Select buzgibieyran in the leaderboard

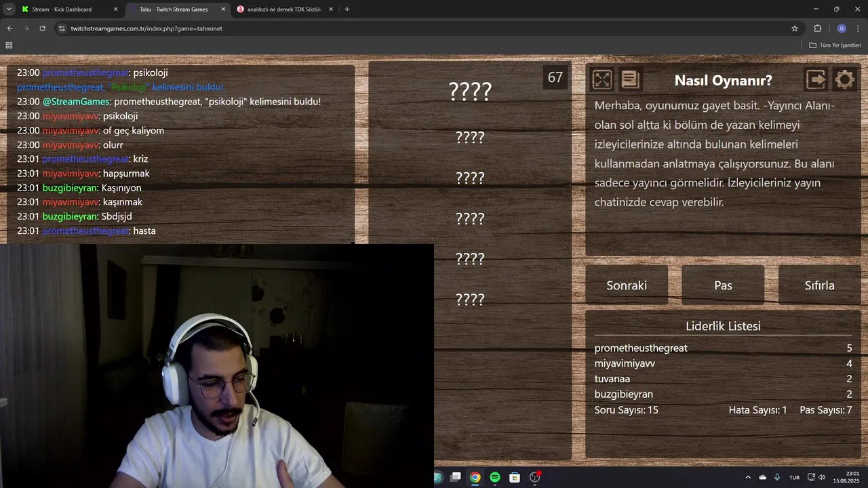click(x=624, y=394)
